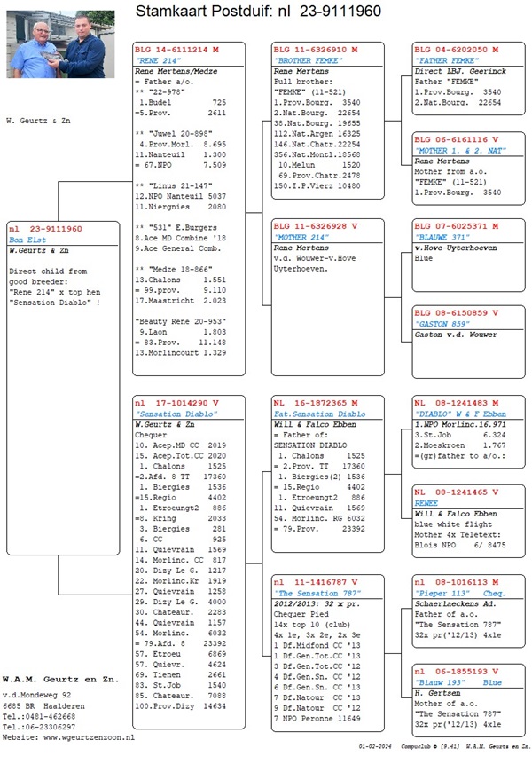Select ring number 'BLG 11-6326910 M'
This screenshot has height=764, width=532.
click(x=316, y=50)
